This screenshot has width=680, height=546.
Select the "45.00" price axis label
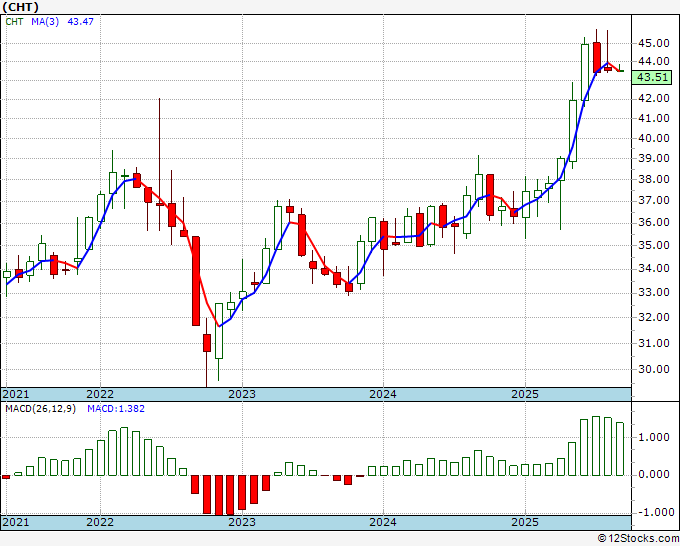tap(654, 43)
